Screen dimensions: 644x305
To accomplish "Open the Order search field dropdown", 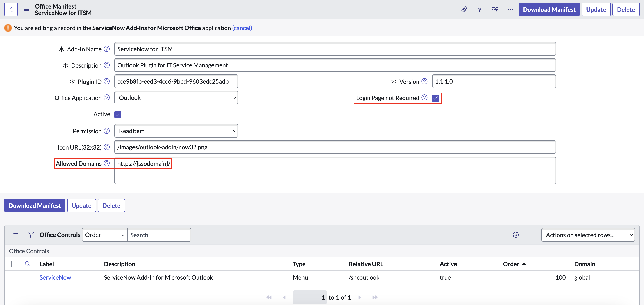I will click(x=105, y=235).
